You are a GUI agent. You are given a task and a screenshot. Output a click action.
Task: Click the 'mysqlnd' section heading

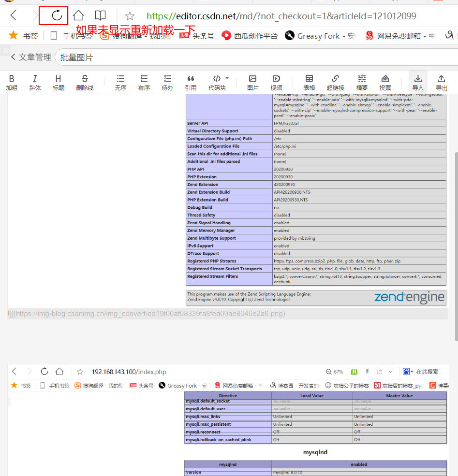point(315,452)
